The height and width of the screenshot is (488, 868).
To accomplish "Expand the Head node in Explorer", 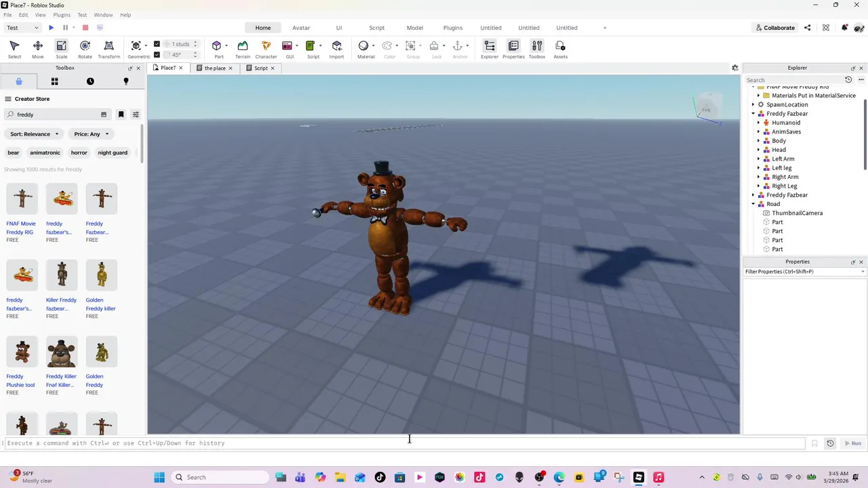I will pos(758,150).
